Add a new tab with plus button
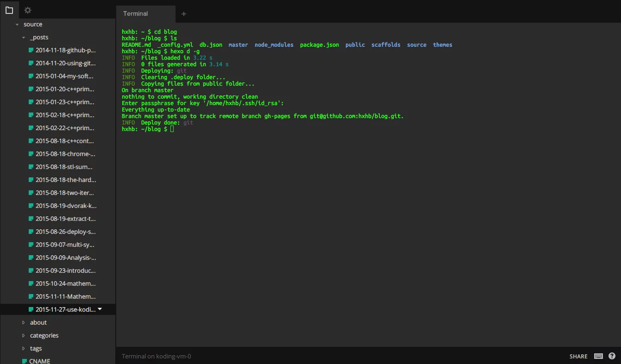 [x=184, y=14]
